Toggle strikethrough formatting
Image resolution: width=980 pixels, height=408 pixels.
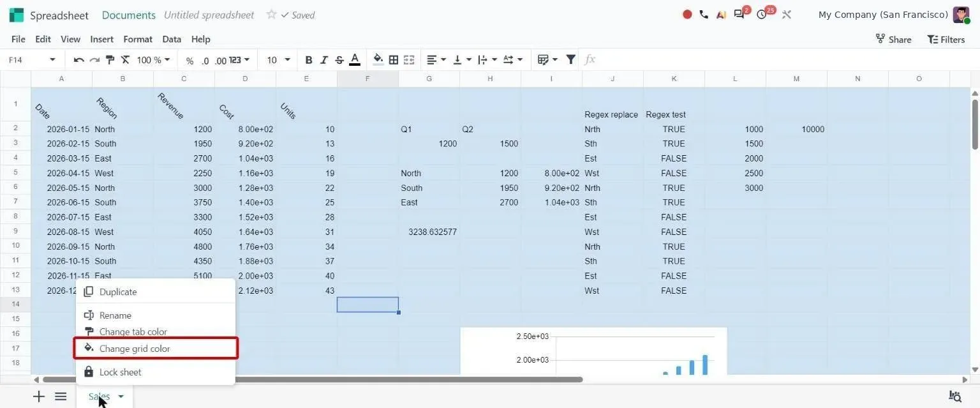pos(339,60)
